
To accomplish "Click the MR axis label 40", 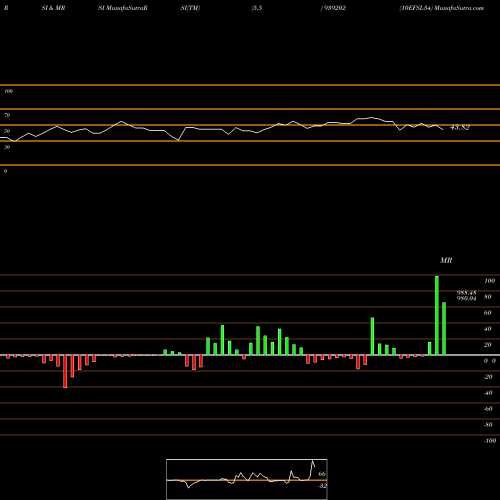I will coord(488,329).
